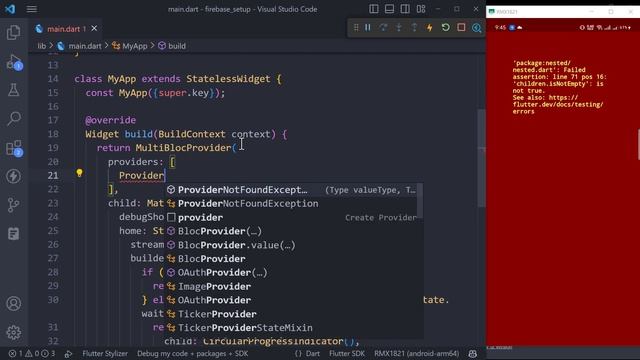
Task: Open the Accounts menu
Action: click(x=13, y=304)
